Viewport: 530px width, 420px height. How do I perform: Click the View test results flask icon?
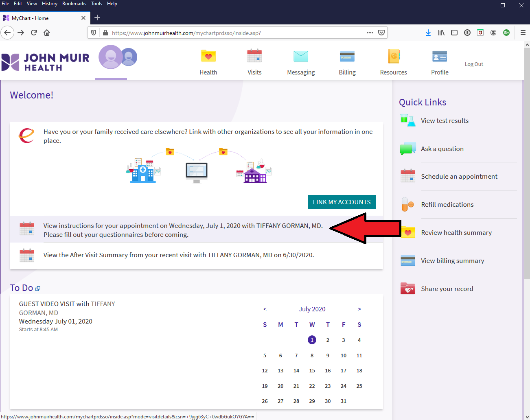(x=408, y=120)
